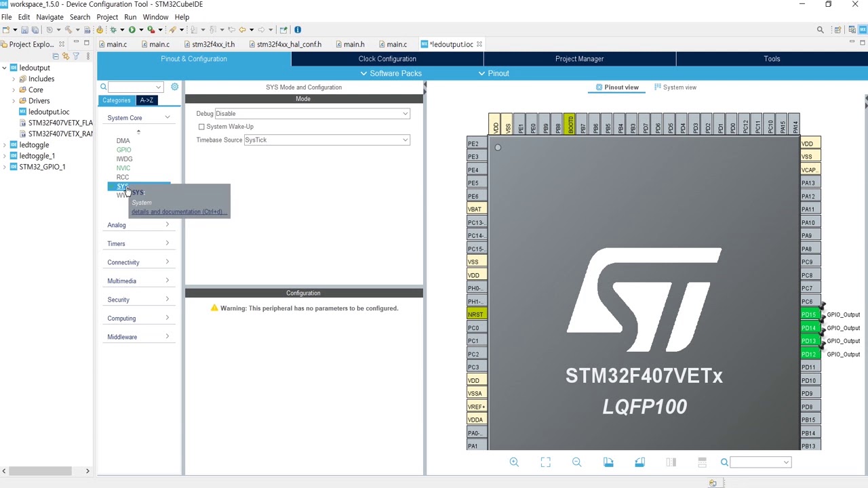868x488 pixels.
Task: Switch list to Categories mode
Action: click(117, 100)
